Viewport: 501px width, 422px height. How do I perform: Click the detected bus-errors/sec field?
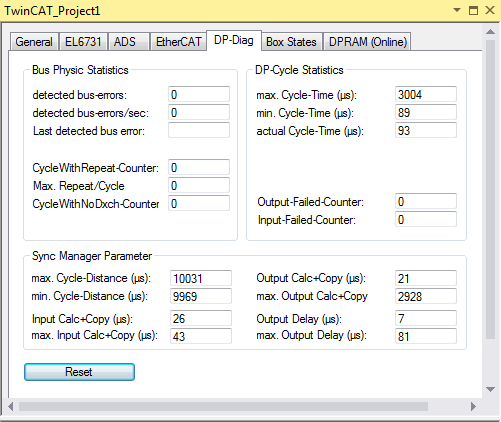pyautogui.click(x=199, y=113)
